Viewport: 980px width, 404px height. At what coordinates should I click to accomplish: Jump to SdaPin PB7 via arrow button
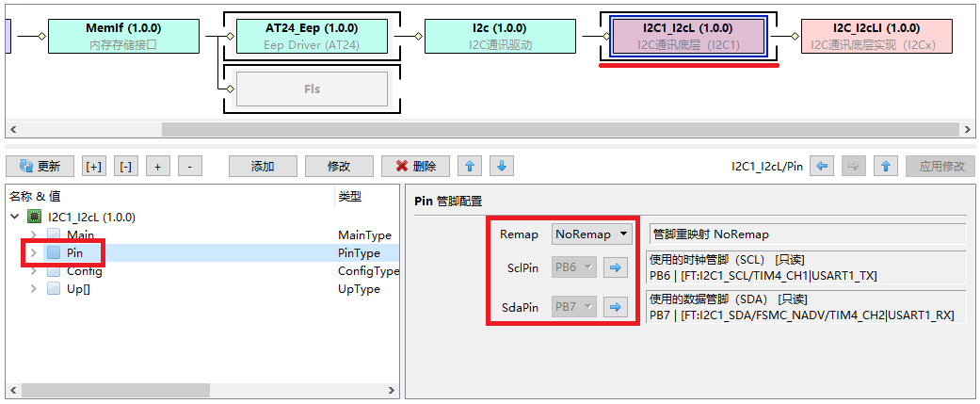coord(616,307)
